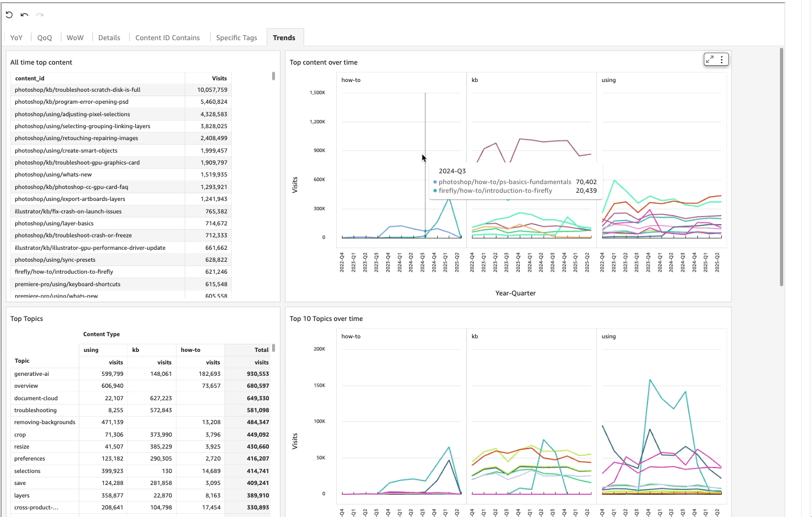The height and width of the screenshot is (517, 812).
Task: Select premiere-pro/using/keyboard-shortcuts row
Action: pos(121,284)
